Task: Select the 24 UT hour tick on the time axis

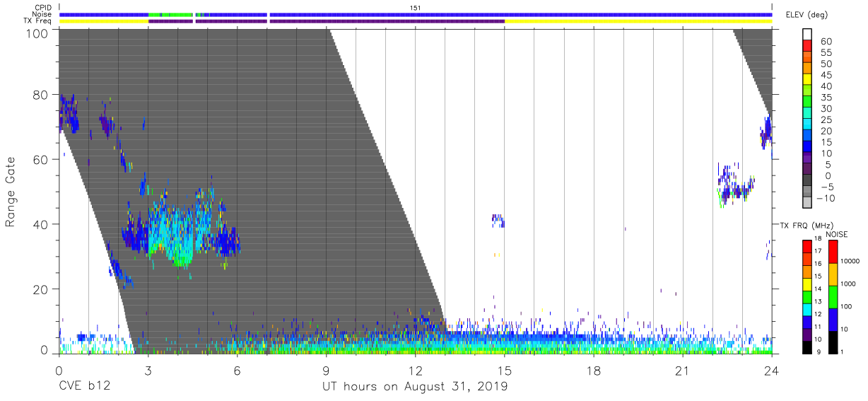Action: click(772, 371)
